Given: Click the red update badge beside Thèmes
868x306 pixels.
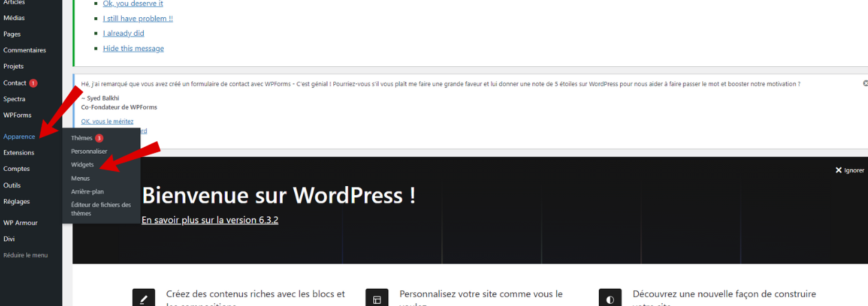Looking at the screenshot, I should click(x=99, y=138).
